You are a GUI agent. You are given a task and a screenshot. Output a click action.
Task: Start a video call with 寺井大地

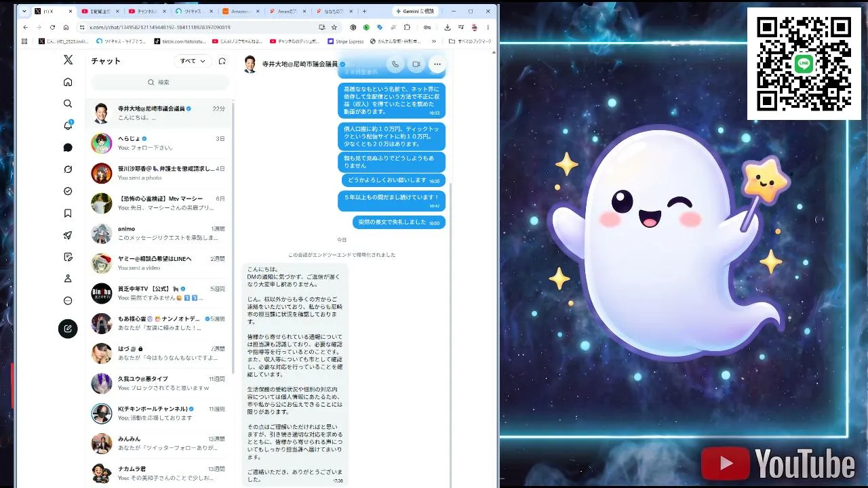416,64
